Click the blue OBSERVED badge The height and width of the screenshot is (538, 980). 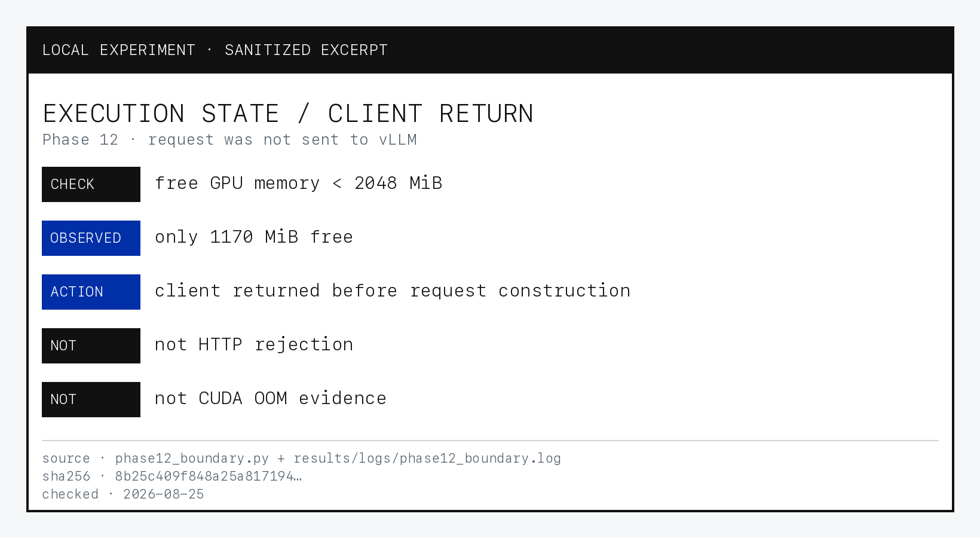(91, 238)
